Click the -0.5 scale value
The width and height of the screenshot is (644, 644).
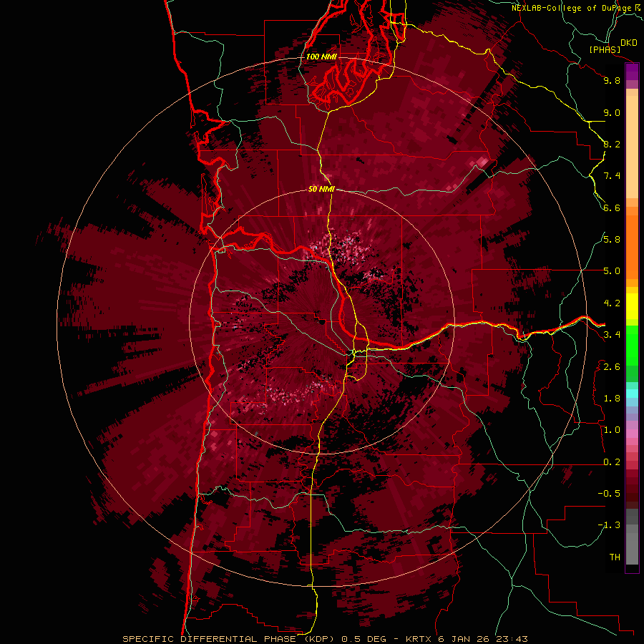pos(609,494)
